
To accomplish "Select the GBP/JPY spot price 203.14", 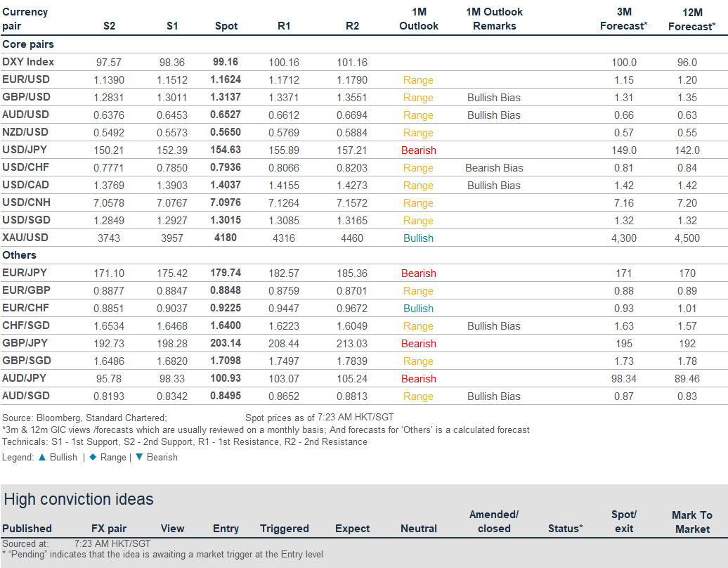I will [226, 344].
